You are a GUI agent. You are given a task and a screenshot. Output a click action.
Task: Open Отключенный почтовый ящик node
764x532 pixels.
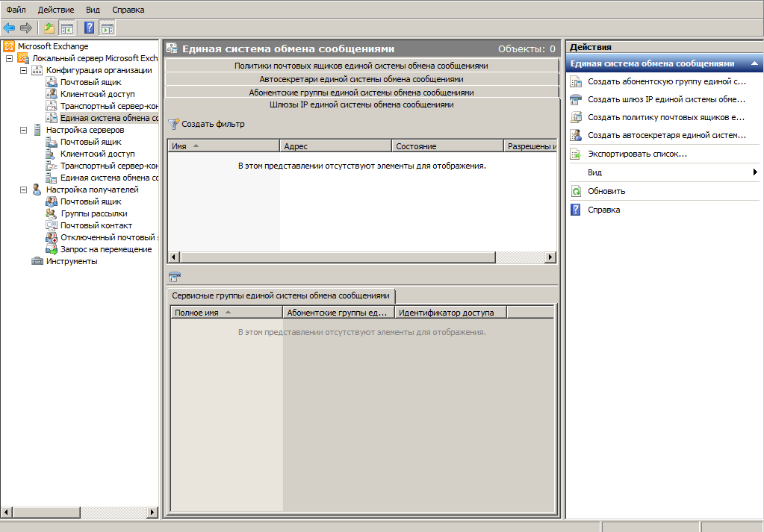point(109,237)
